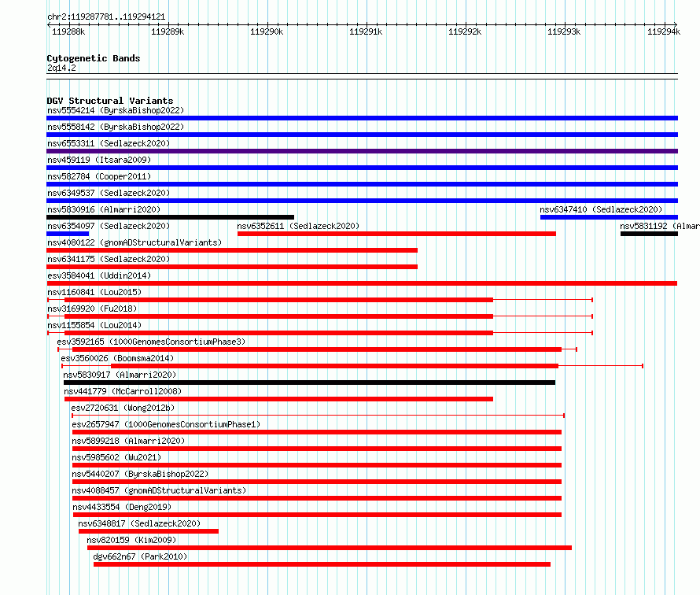This screenshot has height=595, width=700.
Task: Select nsv1160841 (Lou2015) variant label
Action: [x=94, y=292]
